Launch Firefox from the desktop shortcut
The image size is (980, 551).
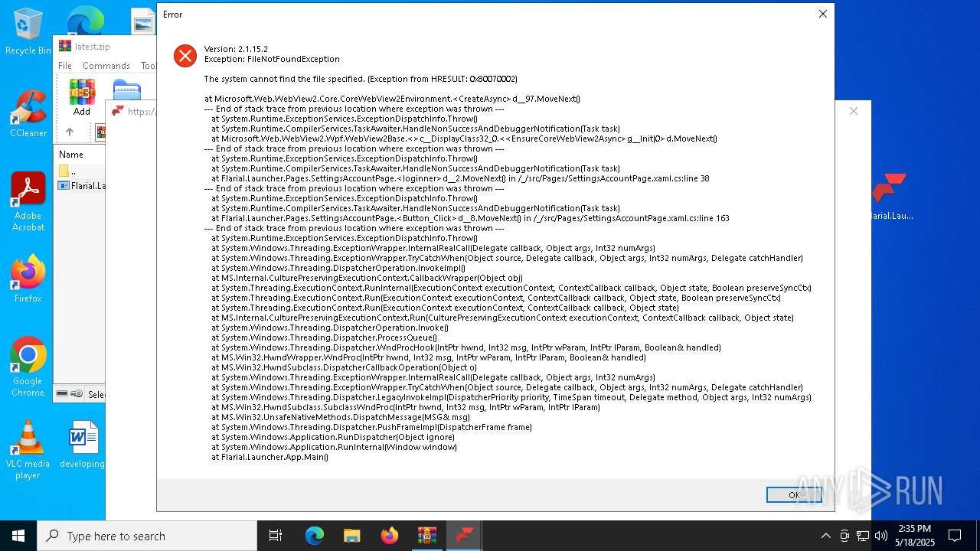click(28, 279)
